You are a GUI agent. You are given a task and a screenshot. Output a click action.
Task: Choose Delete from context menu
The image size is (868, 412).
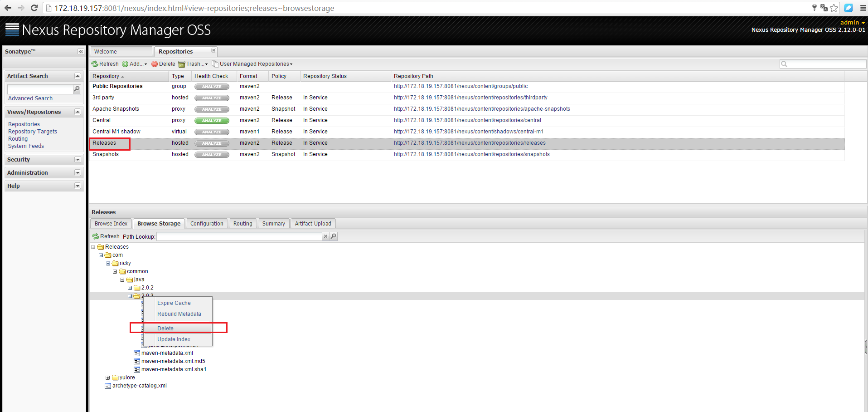tap(178, 329)
